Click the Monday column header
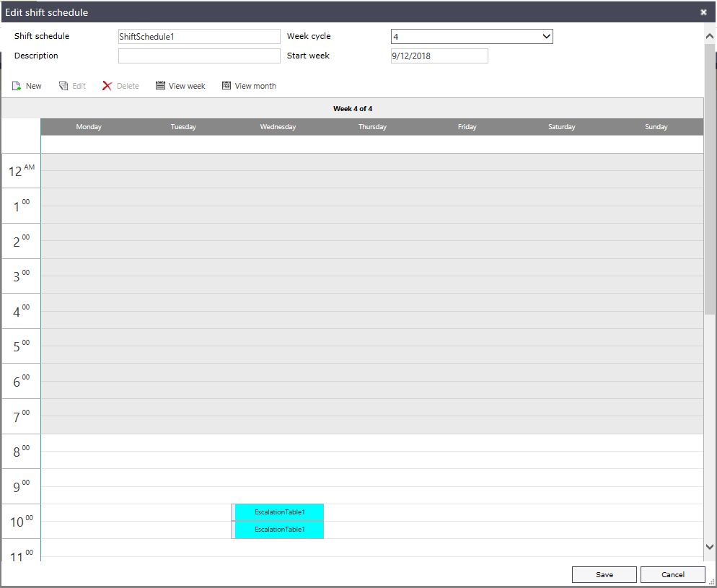717x588 pixels. (89, 127)
